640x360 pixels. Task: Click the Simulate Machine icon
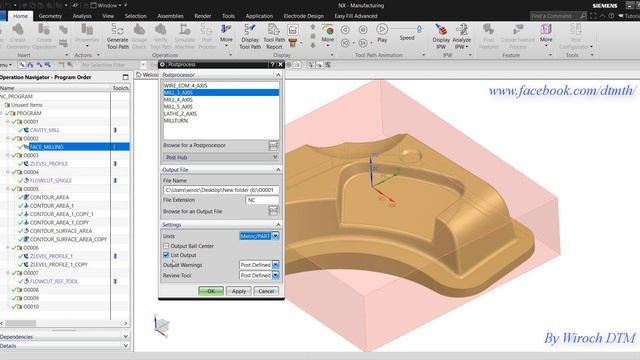tap(185, 36)
